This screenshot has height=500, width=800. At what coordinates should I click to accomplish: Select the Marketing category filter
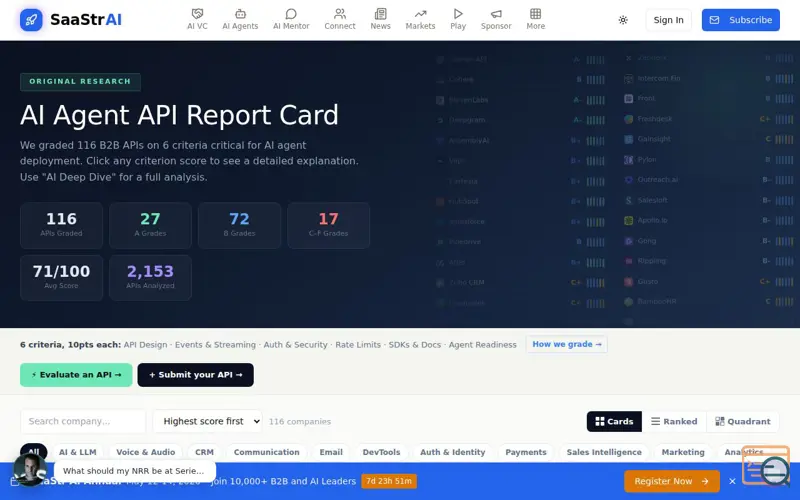click(x=683, y=452)
